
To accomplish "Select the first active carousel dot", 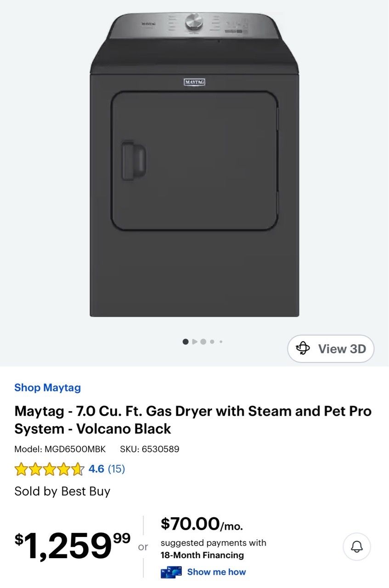I will 186,342.
